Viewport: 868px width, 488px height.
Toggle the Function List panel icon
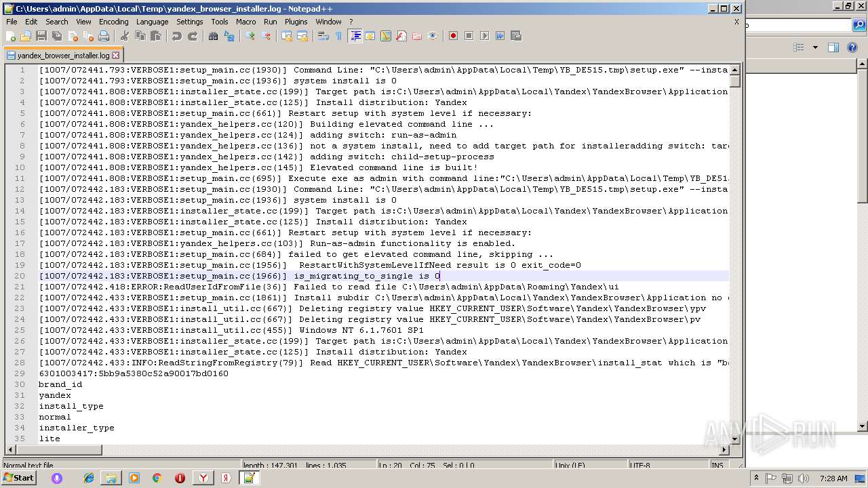click(x=401, y=36)
